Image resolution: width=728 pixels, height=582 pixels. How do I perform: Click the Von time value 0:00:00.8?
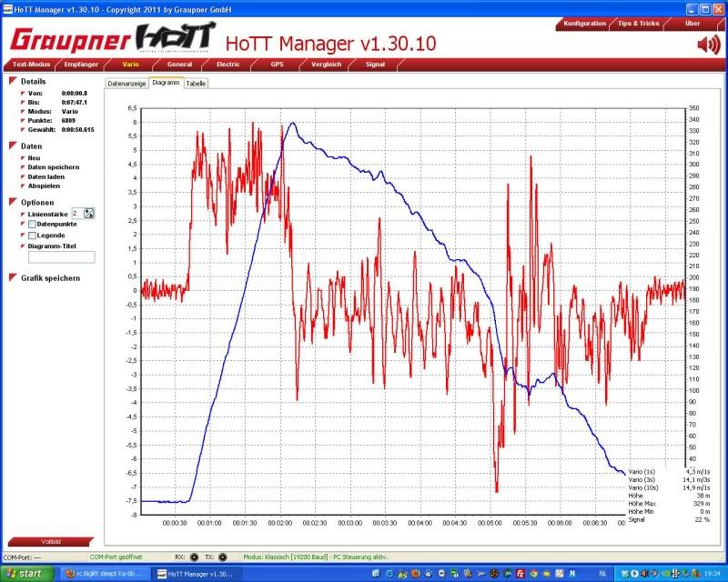pos(75,94)
